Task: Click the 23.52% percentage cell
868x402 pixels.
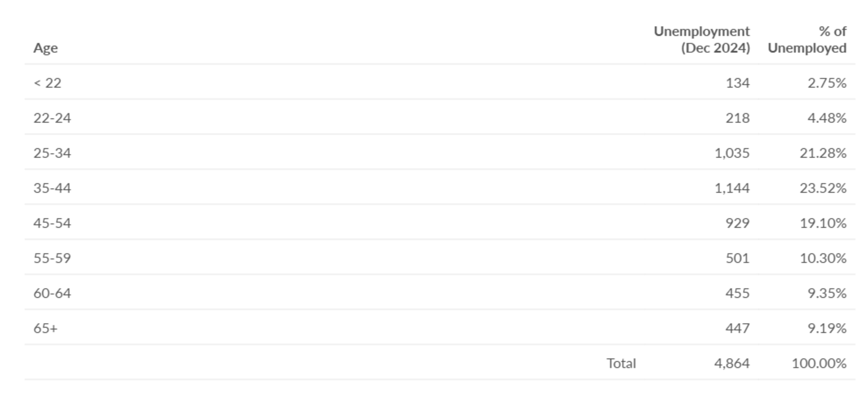Action: tap(823, 188)
